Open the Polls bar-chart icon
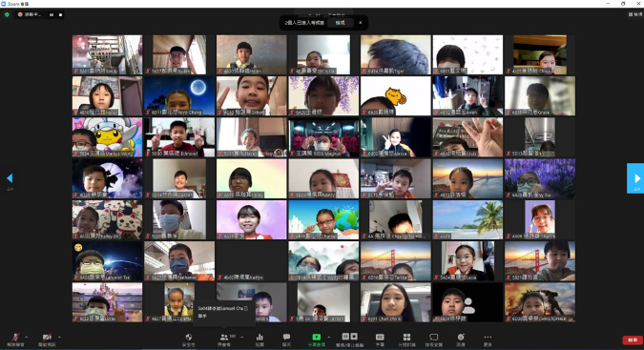 (x=260, y=340)
